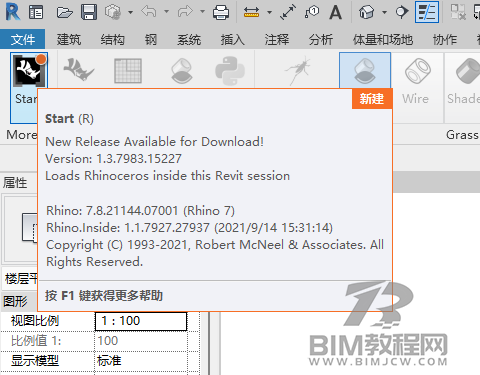480x375 pixels.
Task: Expand the Measure tool dropdown arrow
Action: [x=269, y=13]
